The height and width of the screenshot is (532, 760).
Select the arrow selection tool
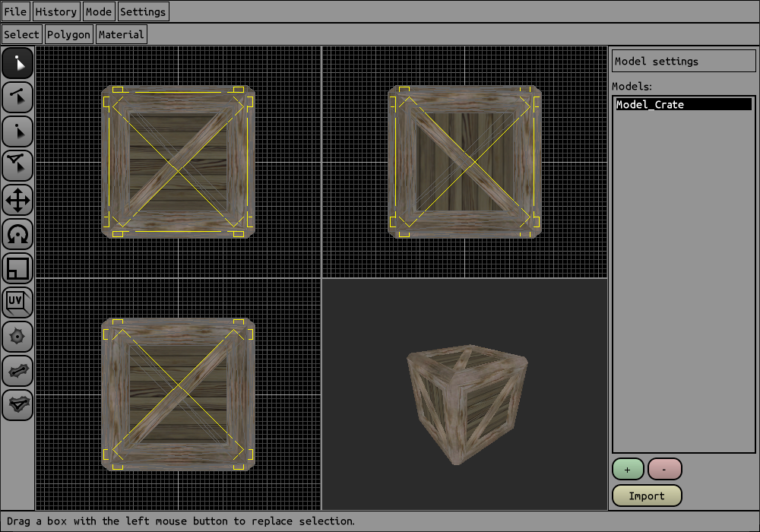tap(17, 63)
